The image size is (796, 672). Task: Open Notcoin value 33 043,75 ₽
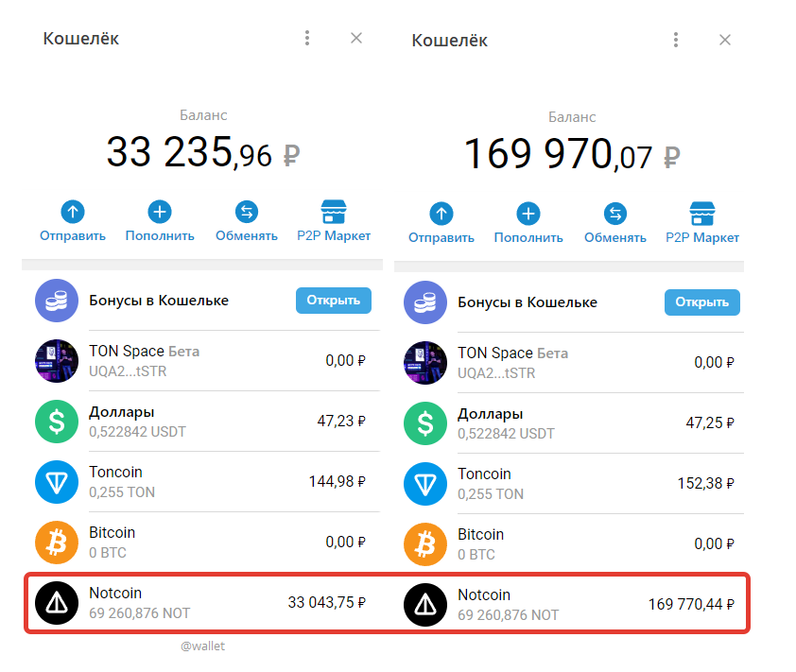point(327,602)
